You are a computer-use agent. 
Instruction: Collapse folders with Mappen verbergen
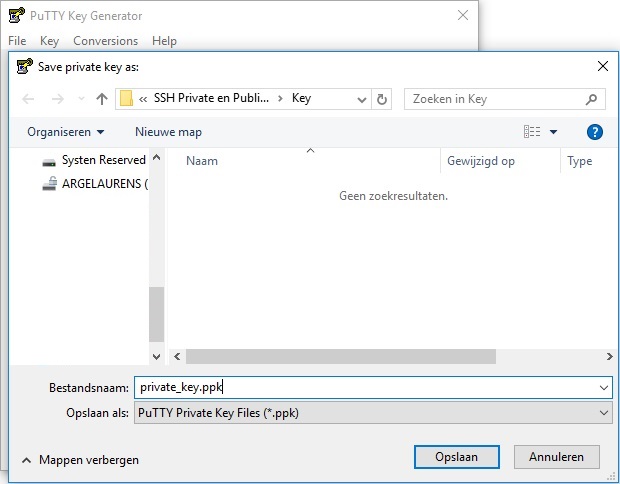pyautogui.click(x=80, y=460)
